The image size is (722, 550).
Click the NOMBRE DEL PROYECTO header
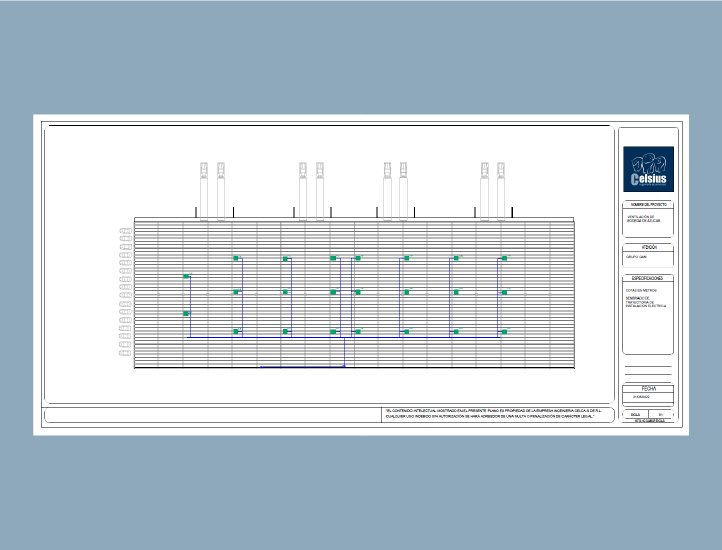pos(648,204)
